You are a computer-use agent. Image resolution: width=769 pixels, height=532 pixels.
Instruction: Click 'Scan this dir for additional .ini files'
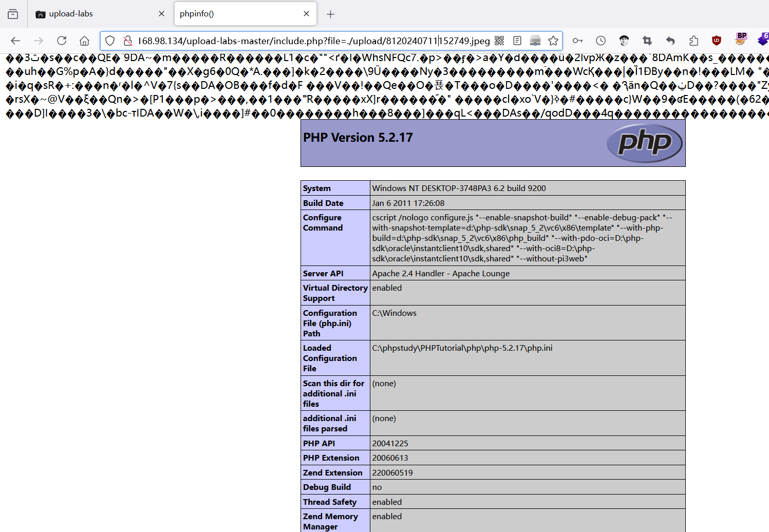pyautogui.click(x=334, y=393)
